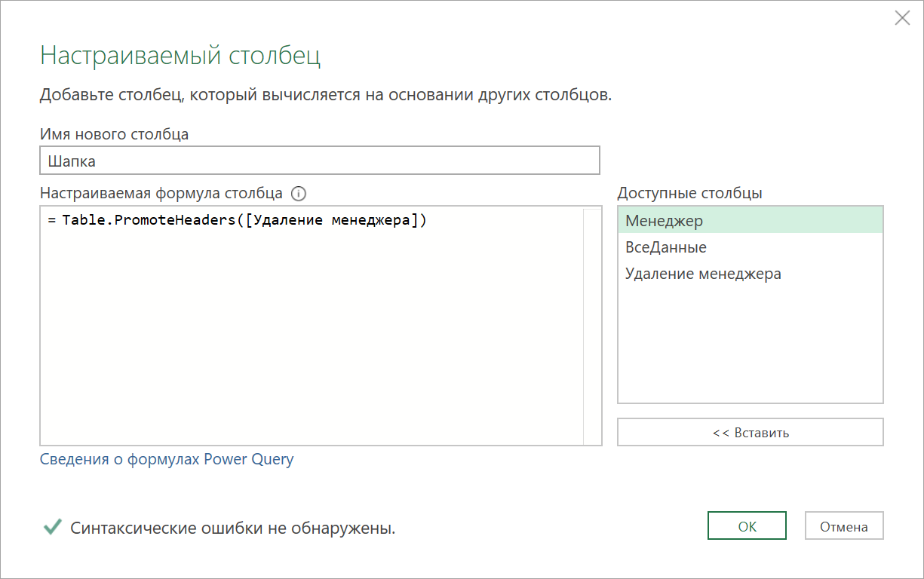Click the formula editor's vertical scrollbar
This screenshot has height=579, width=924.
(592, 326)
